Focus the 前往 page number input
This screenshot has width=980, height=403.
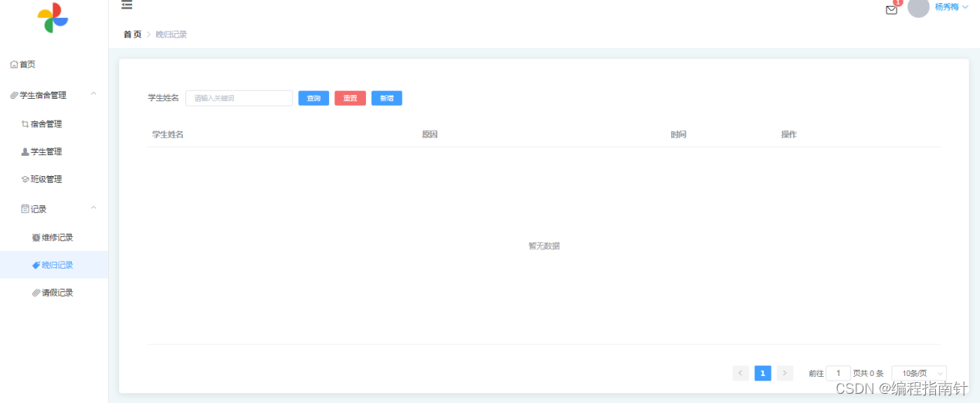click(839, 374)
